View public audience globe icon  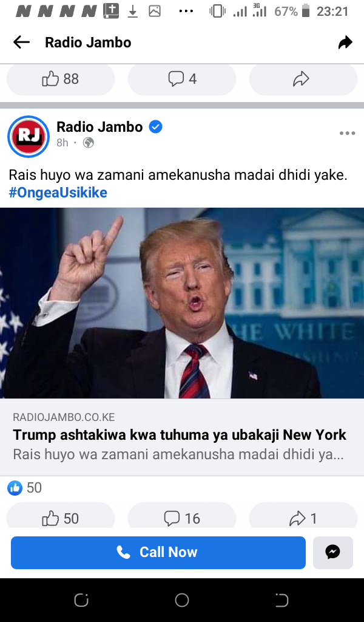pyautogui.click(x=89, y=143)
